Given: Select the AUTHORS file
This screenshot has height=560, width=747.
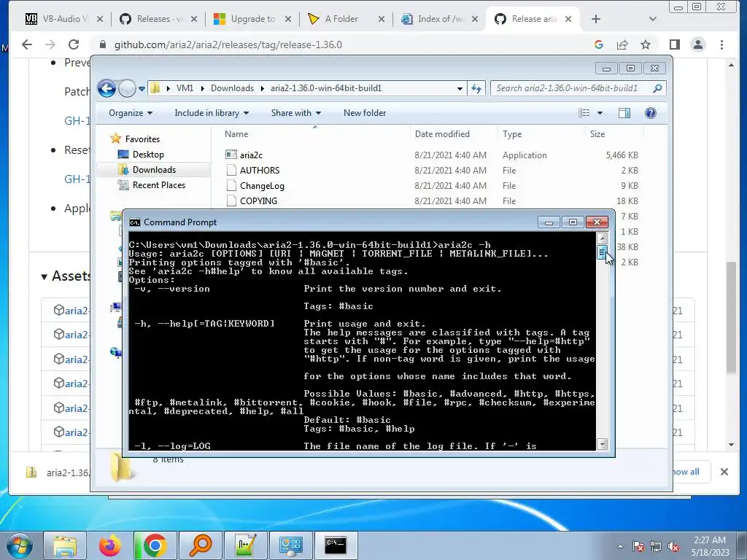Looking at the screenshot, I should click(260, 171).
